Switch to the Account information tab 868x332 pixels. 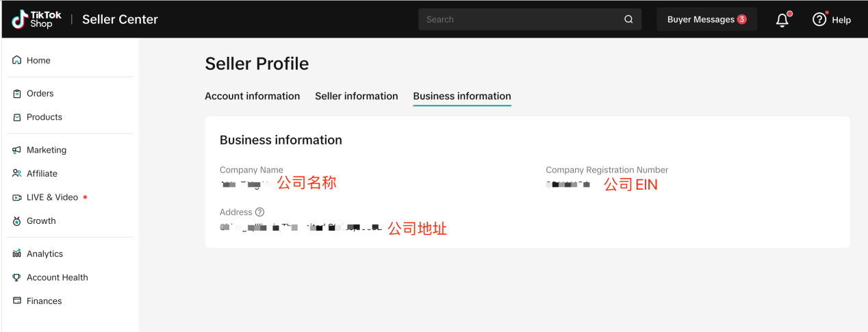(252, 97)
